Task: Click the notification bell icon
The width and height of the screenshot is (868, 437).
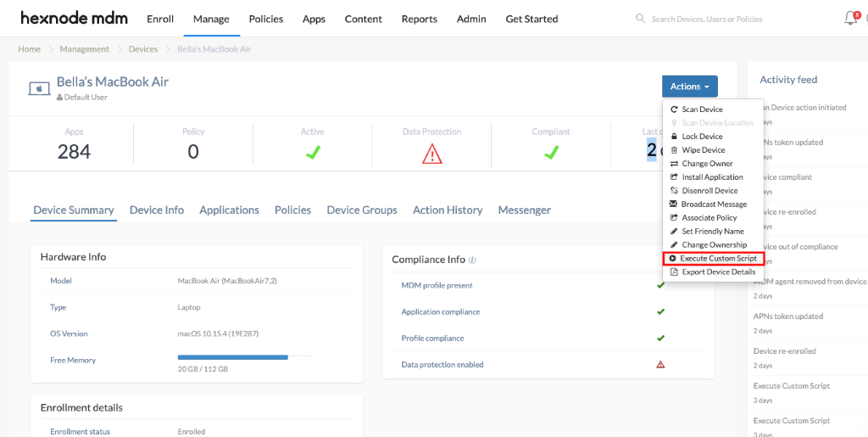Action: pyautogui.click(x=850, y=19)
